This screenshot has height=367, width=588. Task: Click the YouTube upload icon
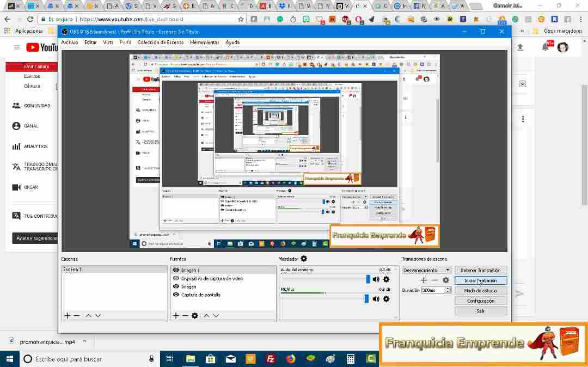tap(520, 47)
